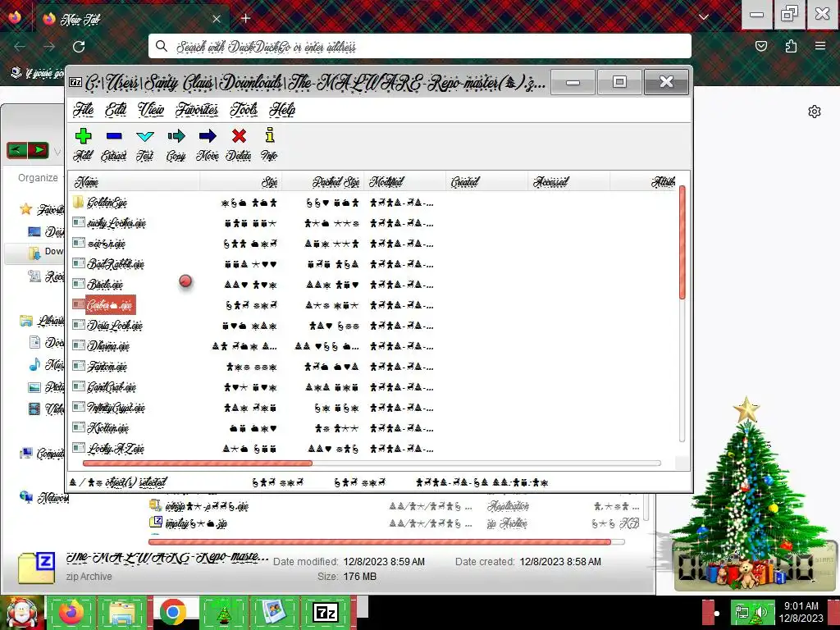Open the Favorites menu in 7-Zip

pos(197,109)
